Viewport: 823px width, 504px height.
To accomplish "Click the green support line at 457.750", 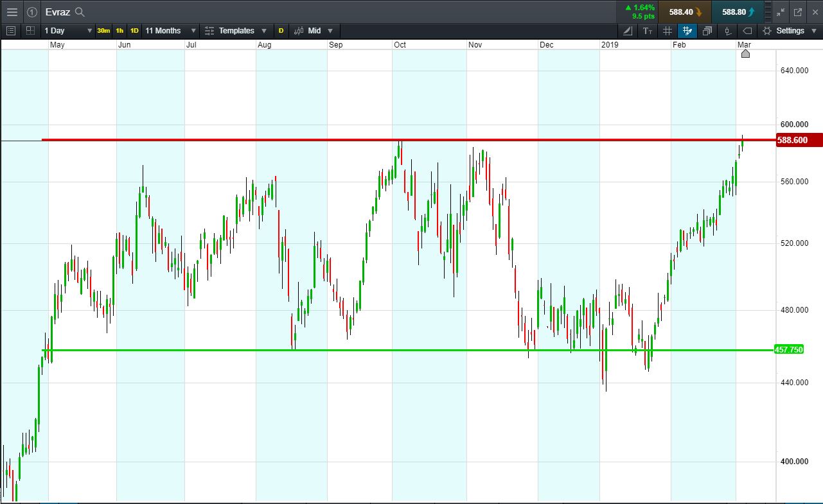I will pyautogui.click(x=408, y=350).
